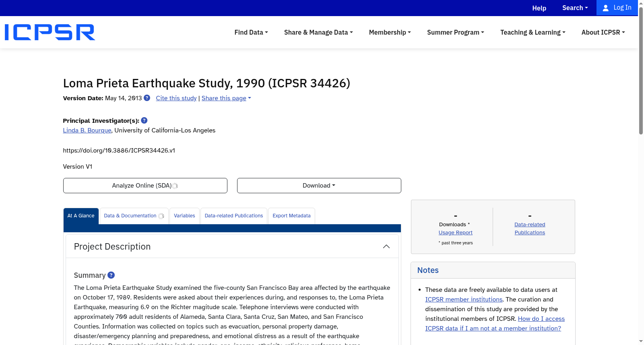Viewport: 644px width, 345px height.
Task: Switch to the Data & Documentation tab
Action: 134,216
